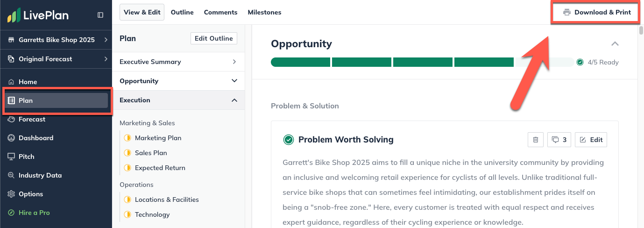Open Industry Data from sidebar
644x228 pixels.
[40, 175]
